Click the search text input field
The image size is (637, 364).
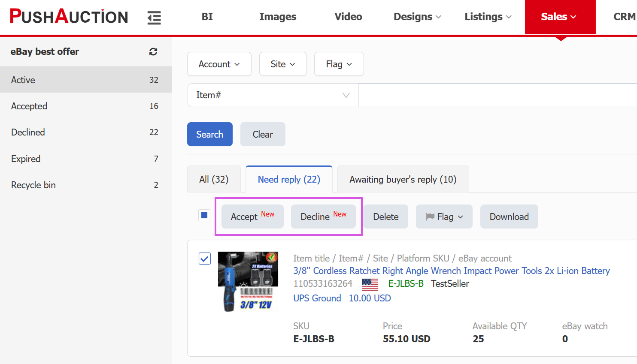click(x=497, y=95)
